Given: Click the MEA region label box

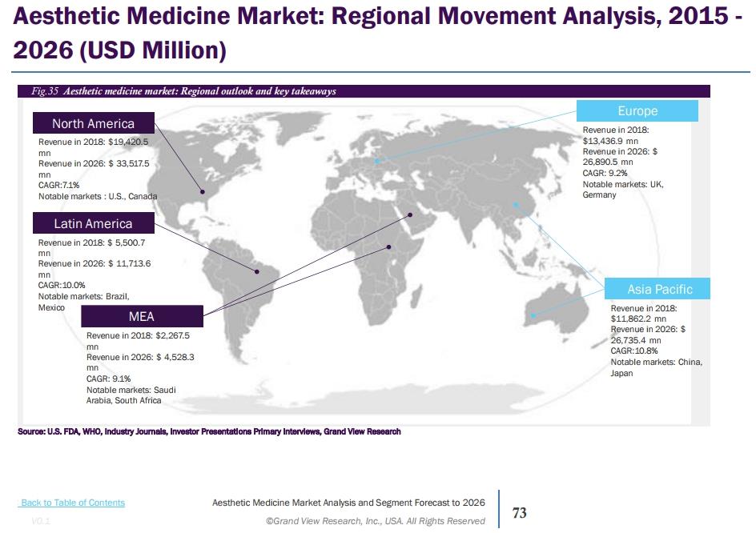Looking at the screenshot, I should click(x=143, y=316).
